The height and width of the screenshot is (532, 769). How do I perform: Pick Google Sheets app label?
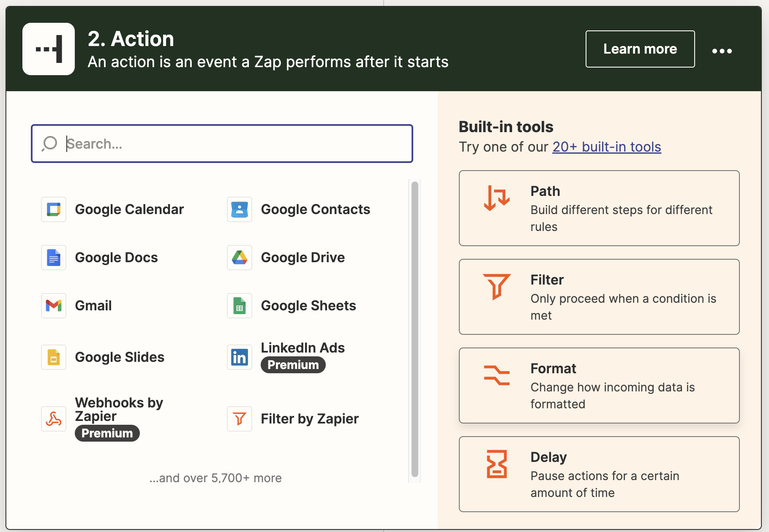308,306
